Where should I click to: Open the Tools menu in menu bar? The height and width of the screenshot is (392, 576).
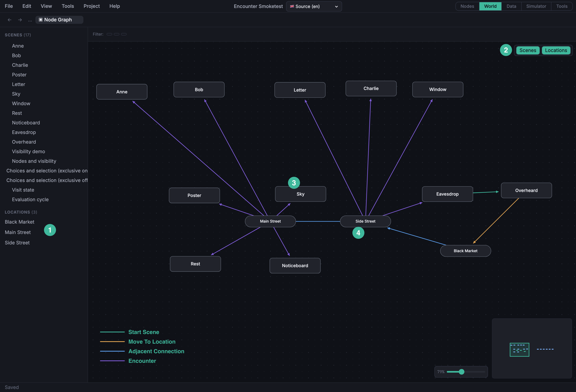(68, 6)
